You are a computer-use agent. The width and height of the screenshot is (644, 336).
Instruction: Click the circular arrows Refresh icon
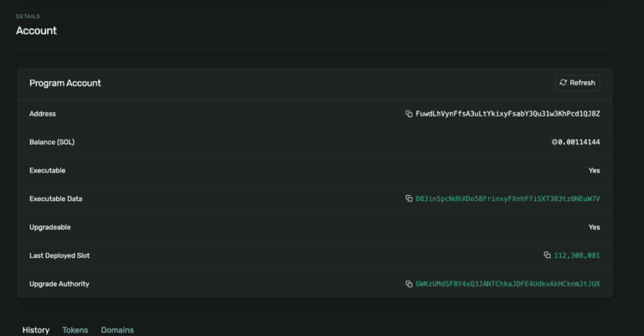[563, 83]
